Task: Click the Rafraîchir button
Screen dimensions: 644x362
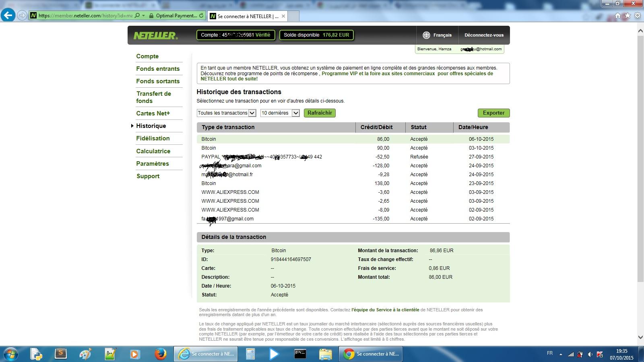Action: 320,113
